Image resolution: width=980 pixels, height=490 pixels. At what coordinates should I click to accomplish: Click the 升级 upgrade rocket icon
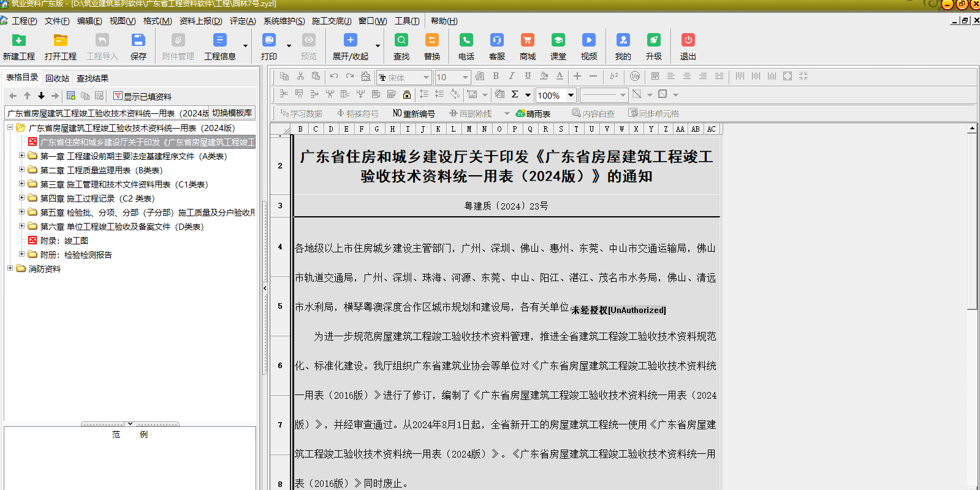pos(653,47)
